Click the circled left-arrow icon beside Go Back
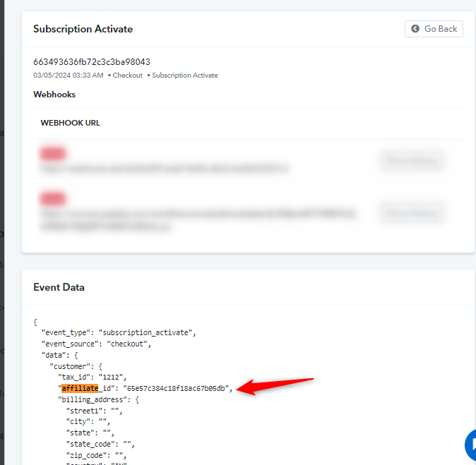 [415, 29]
